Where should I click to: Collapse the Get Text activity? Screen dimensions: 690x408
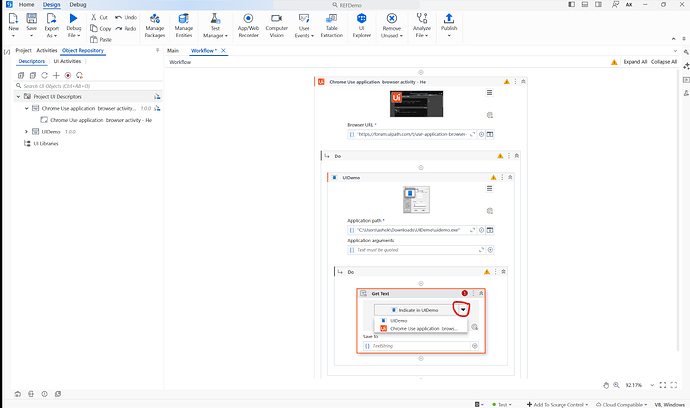pos(481,293)
